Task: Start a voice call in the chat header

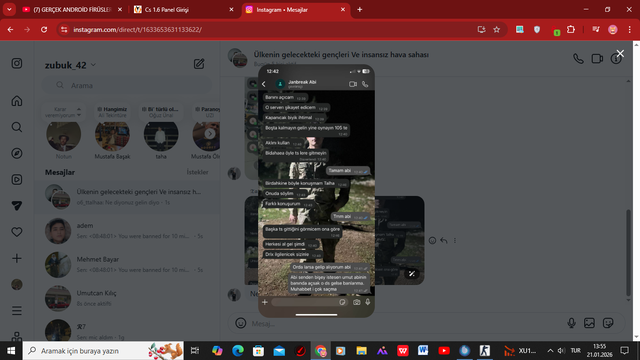Action: pos(578,59)
